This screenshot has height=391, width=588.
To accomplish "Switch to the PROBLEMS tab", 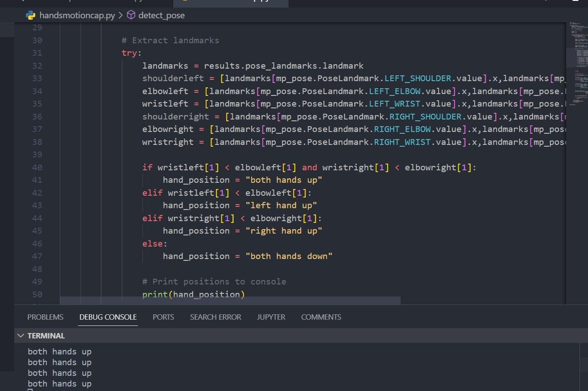I will 46,317.
